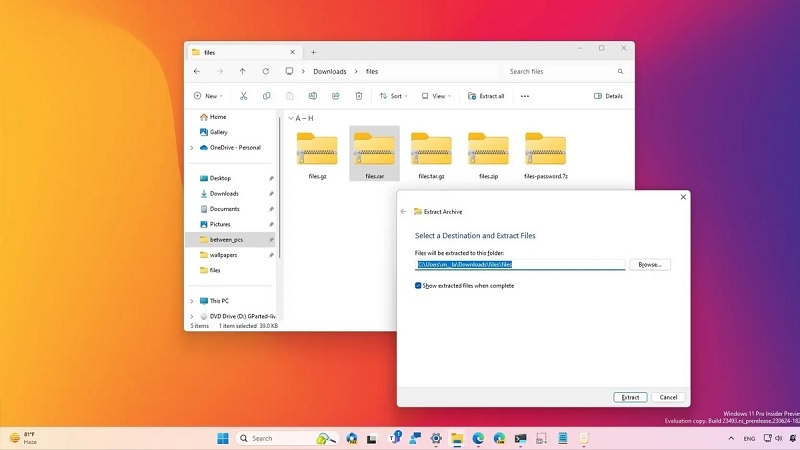Click the Search files box

point(566,71)
